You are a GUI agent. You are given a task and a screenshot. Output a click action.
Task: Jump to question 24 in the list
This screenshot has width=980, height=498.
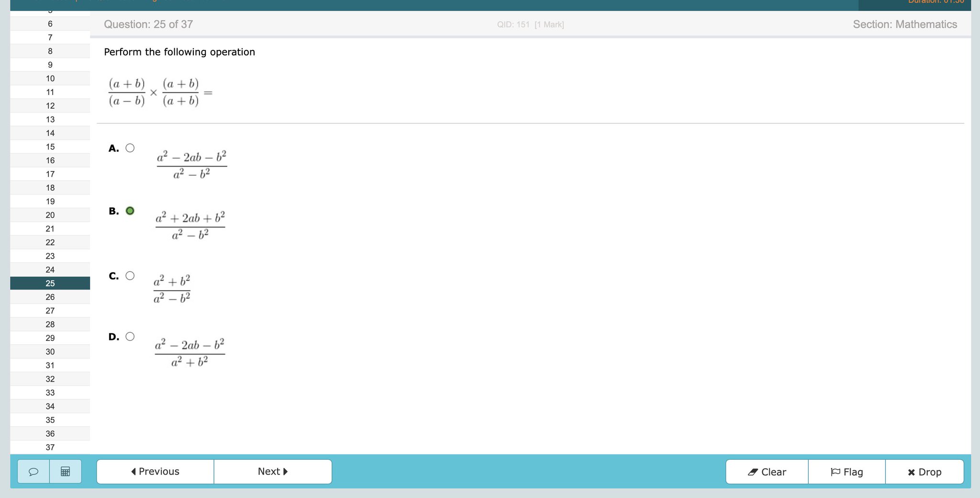pyautogui.click(x=50, y=270)
